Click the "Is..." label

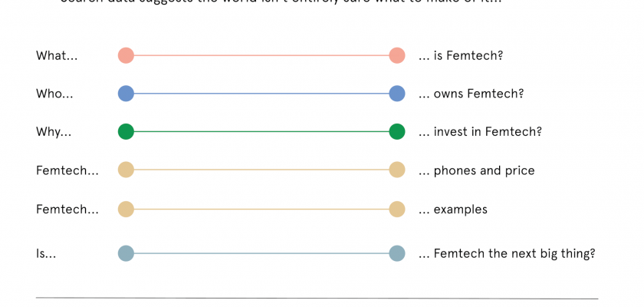[46, 254]
